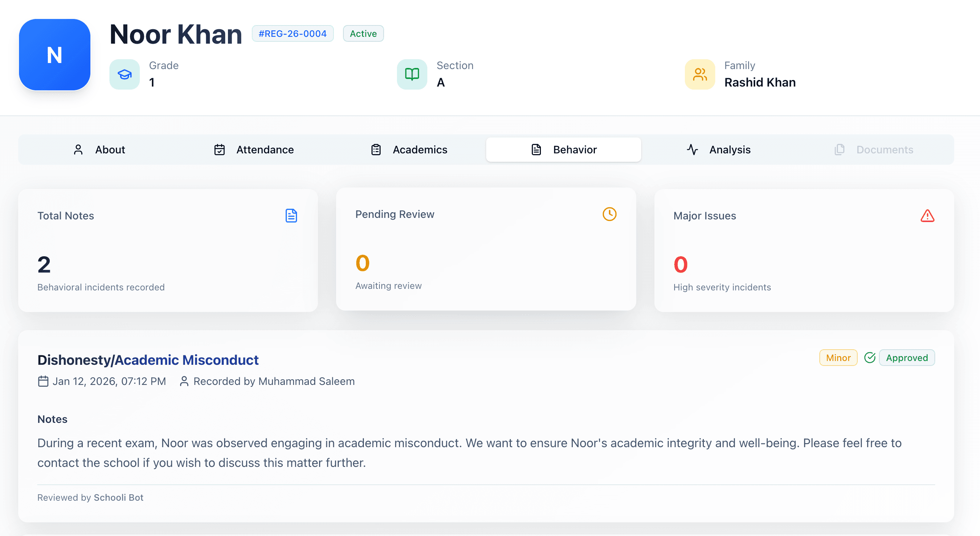The width and height of the screenshot is (980, 536).
Task: Click the Grade graduation cap icon
Action: coord(124,74)
